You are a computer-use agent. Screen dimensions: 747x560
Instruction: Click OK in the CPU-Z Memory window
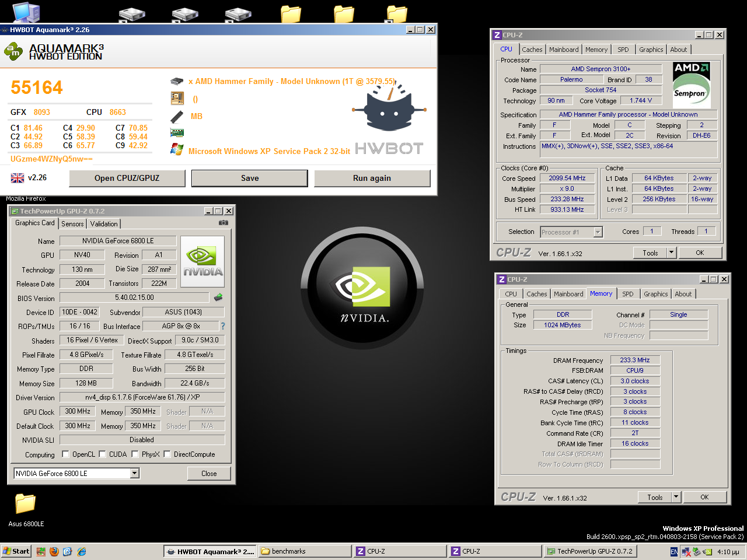pyautogui.click(x=704, y=497)
